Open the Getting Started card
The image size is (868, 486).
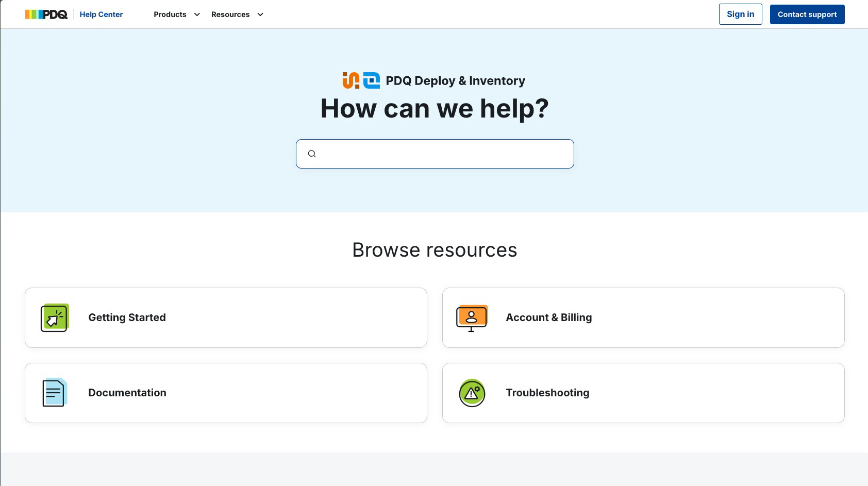(x=226, y=317)
